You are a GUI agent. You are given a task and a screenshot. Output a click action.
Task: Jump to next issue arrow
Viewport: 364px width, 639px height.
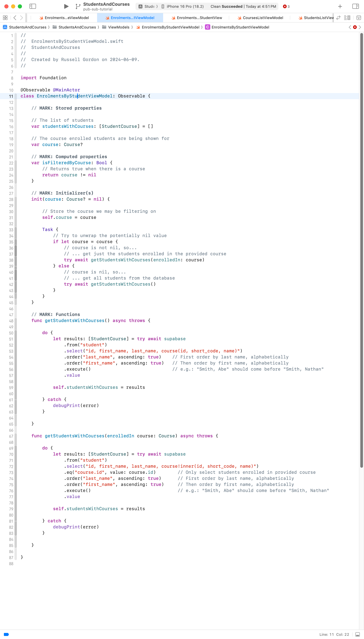[360, 27]
